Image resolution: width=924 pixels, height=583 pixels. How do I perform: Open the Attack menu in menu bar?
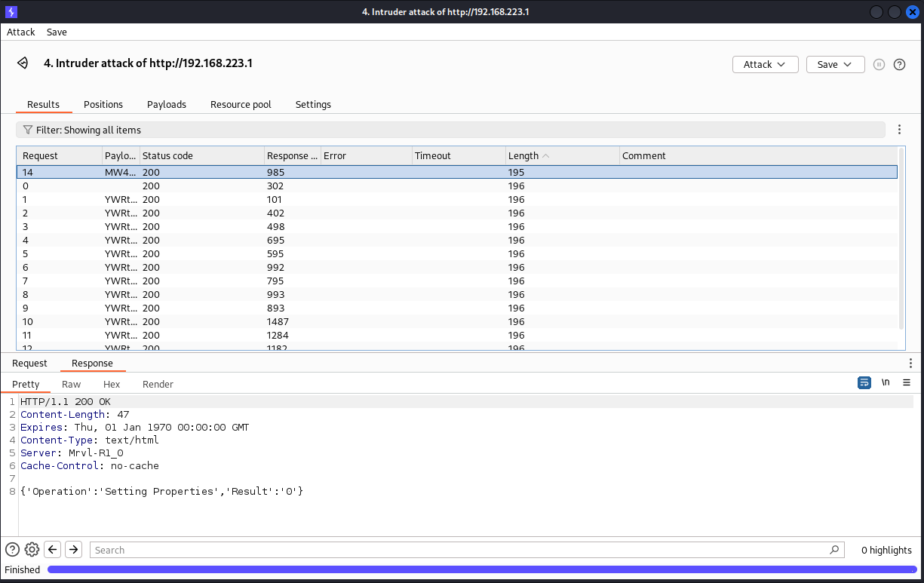[21, 32]
